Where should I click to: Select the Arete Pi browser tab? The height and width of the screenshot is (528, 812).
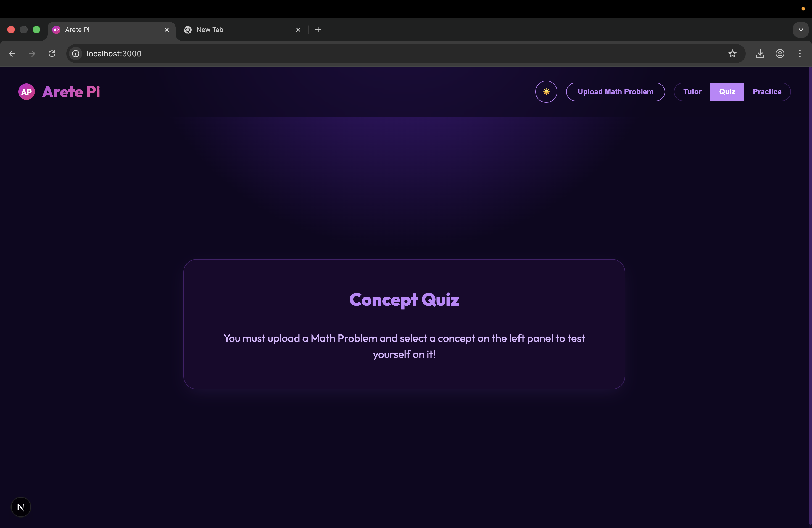(111, 30)
